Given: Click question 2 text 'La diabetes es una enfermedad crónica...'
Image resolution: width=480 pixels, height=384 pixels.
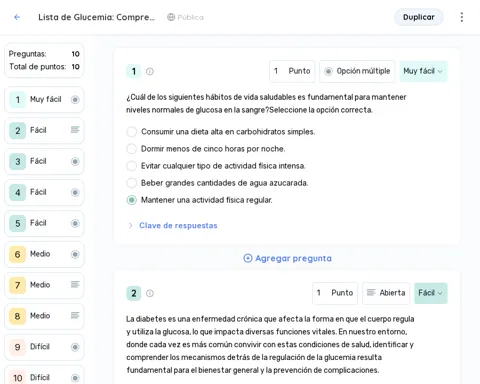Looking at the screenshot, I should [x=270, y=344].
